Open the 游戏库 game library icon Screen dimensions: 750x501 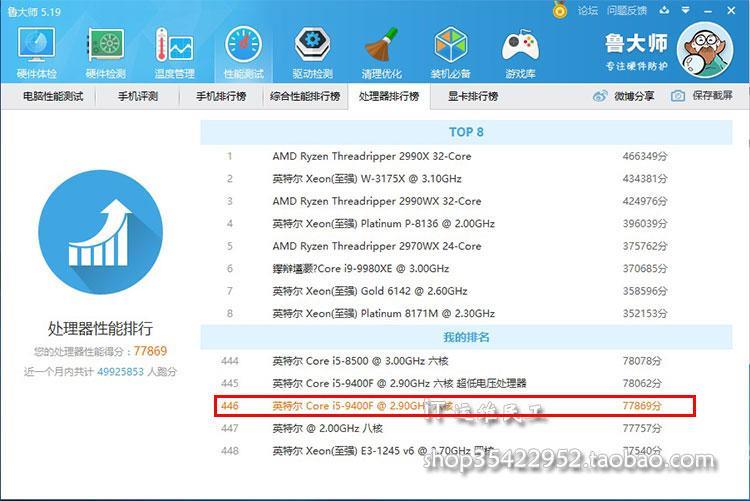tap(520, 50)
